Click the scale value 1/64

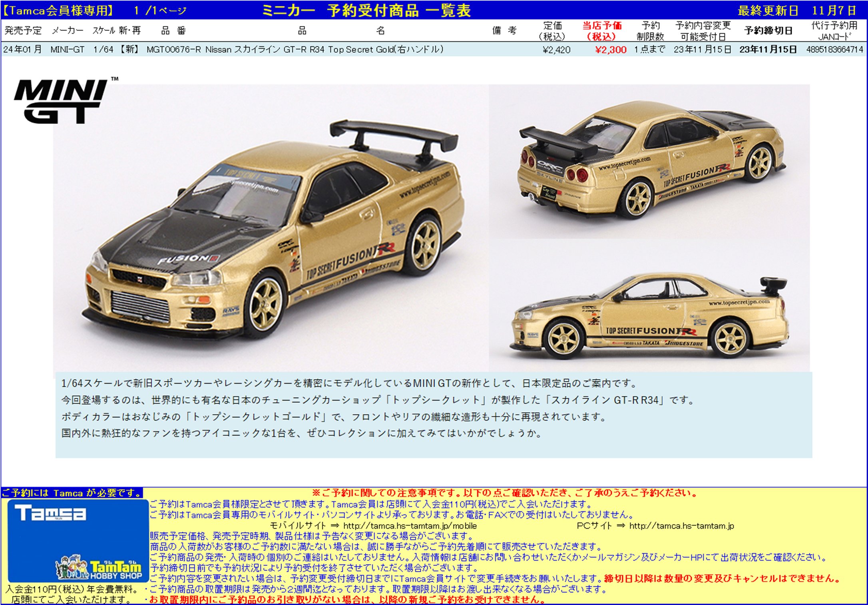coord(103,50)
